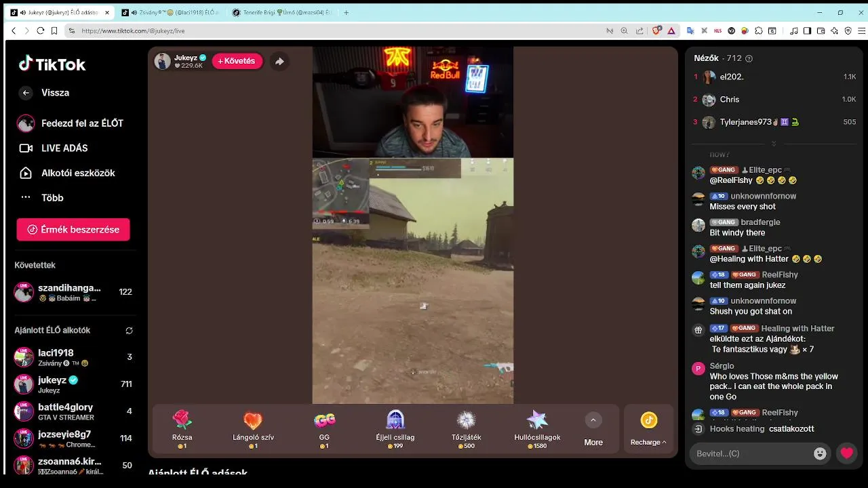The width and height of the screenshot is (868, 488).
Task: Open battle4glory GTA V streamer channel
Action: pyautogui.click(x=73, y=411)
